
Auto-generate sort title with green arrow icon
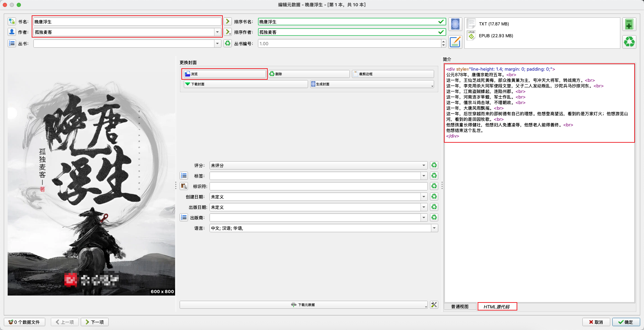tap(228, 21)
